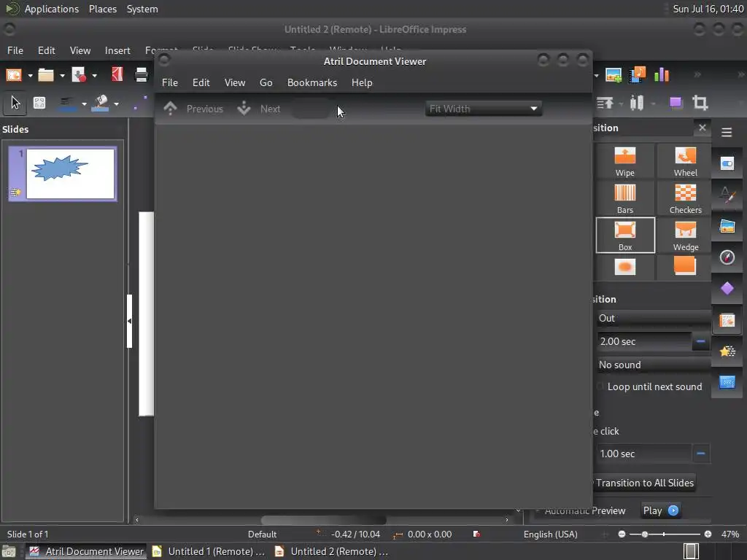Click the Align objects icon
The height and width of the screenshot is (560, 747).
(605, 103)
